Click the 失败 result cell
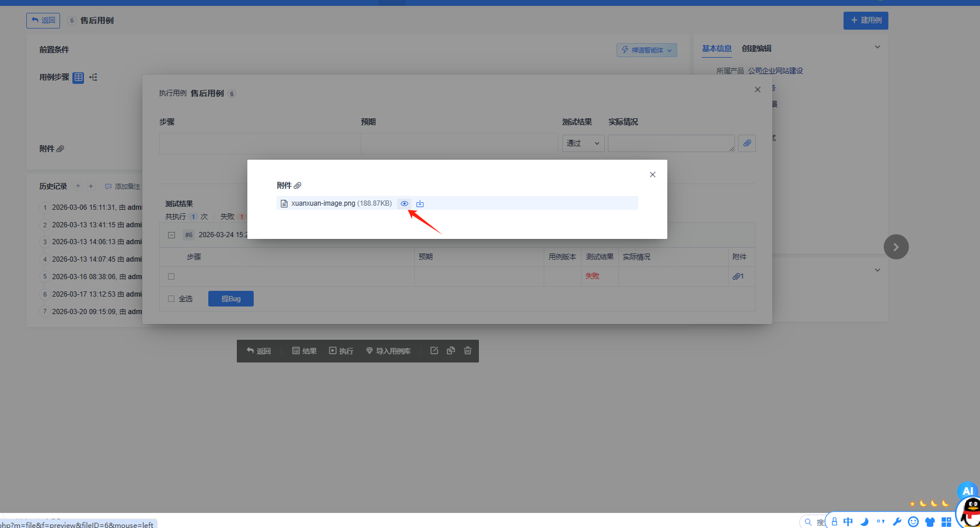The width and height of the screenshot is (980, 528). 592,276
